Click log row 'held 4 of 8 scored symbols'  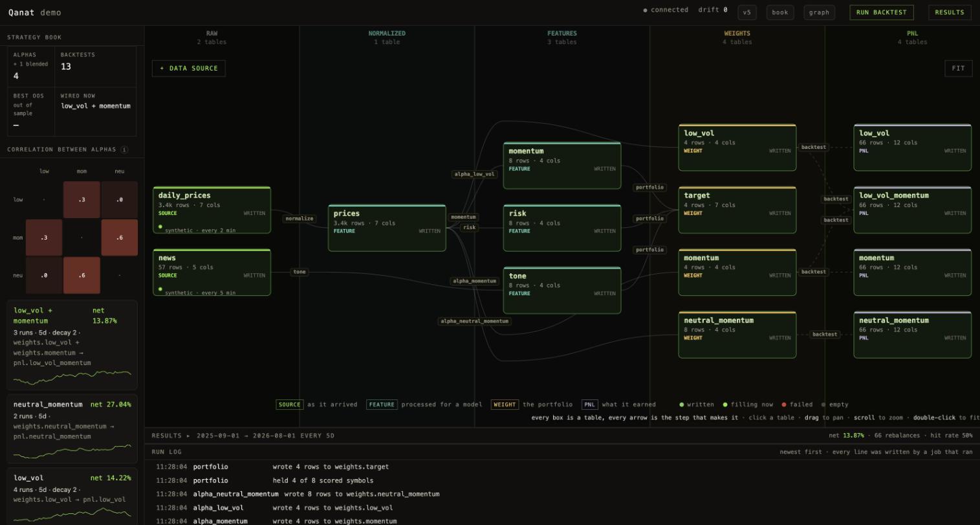pyautogui.click(x=562, y=480)
